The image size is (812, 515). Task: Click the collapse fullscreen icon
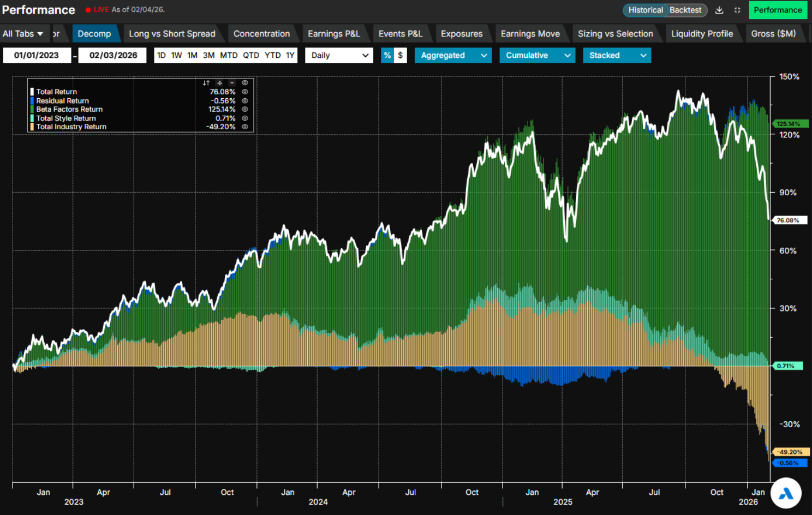(x=737, y=10)
